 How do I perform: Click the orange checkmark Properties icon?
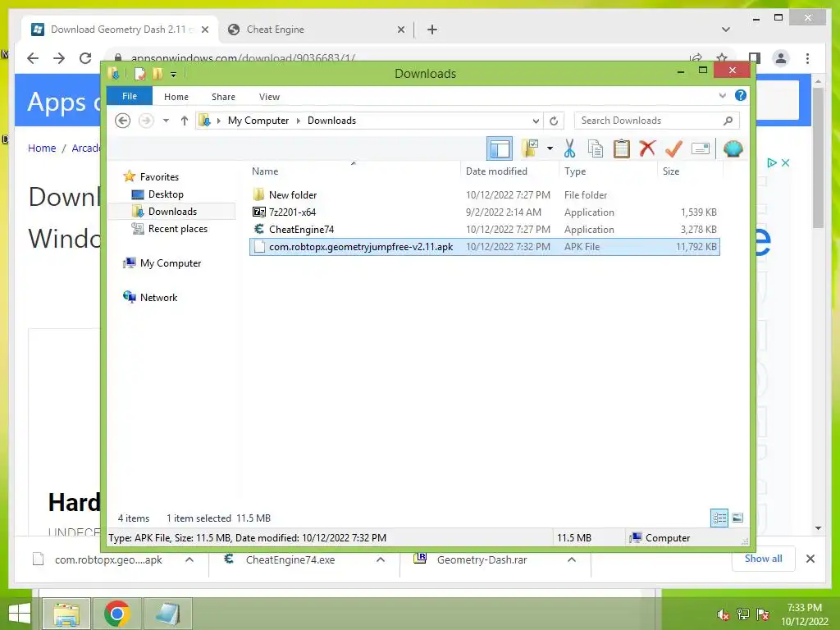[x=673, y=148]
